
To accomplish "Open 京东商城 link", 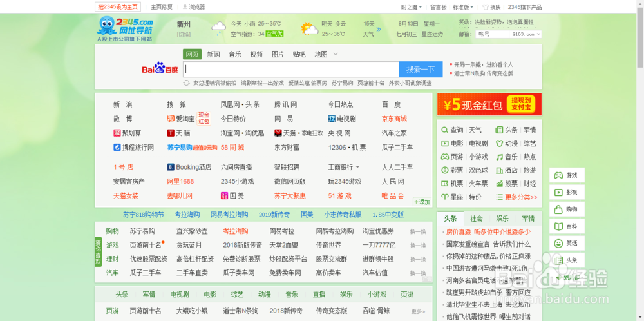I will pos(394,119).
